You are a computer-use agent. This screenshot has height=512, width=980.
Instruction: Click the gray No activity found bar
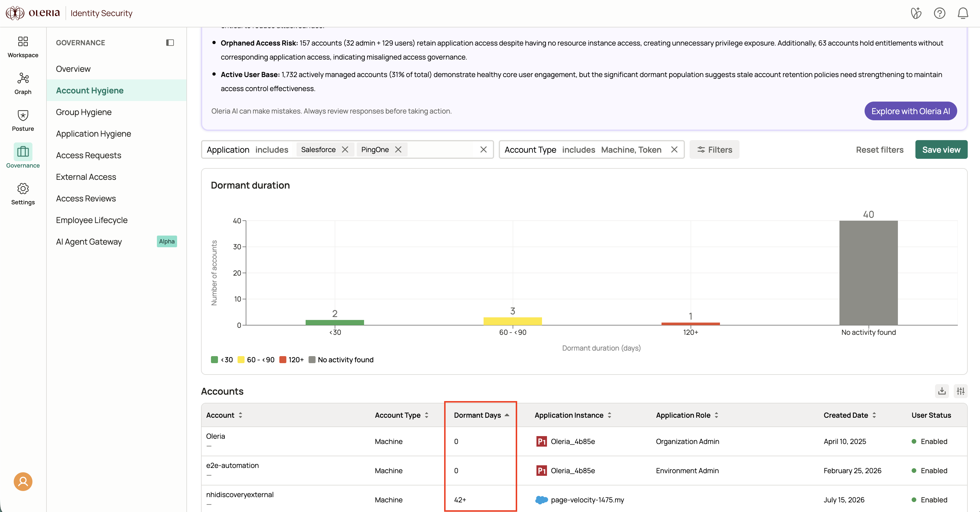(x=868, y=273)
